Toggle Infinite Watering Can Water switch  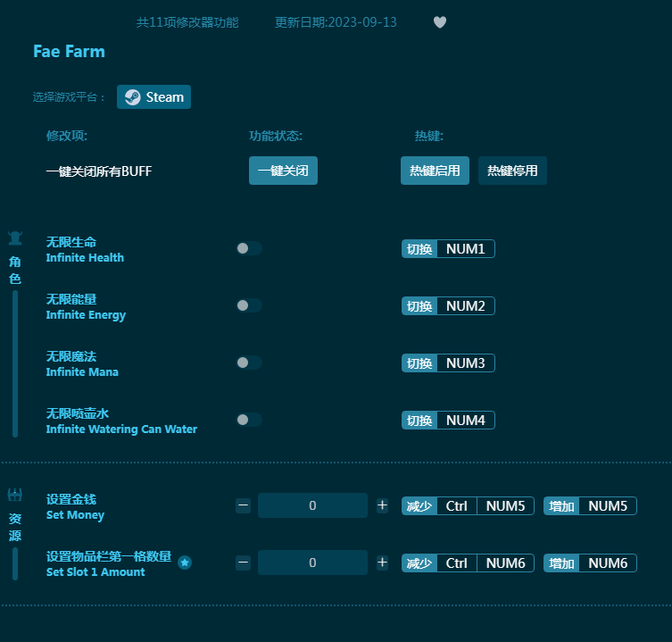coord(249,420)
